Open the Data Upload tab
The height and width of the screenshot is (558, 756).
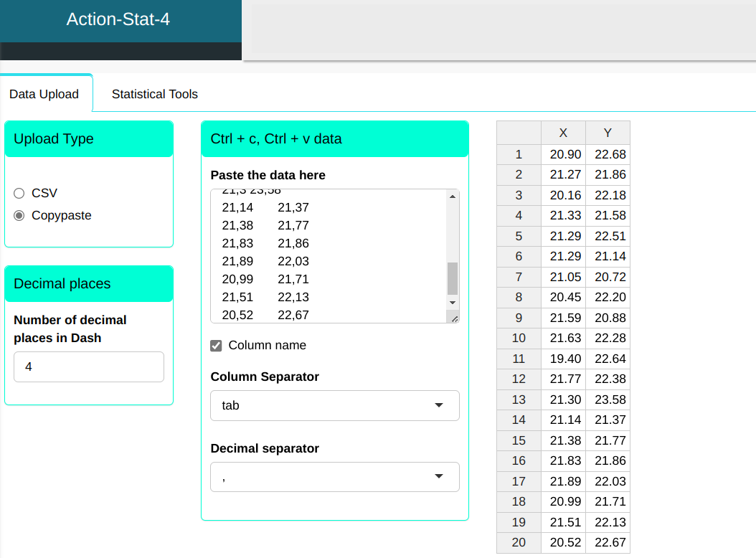coord(44,94)
